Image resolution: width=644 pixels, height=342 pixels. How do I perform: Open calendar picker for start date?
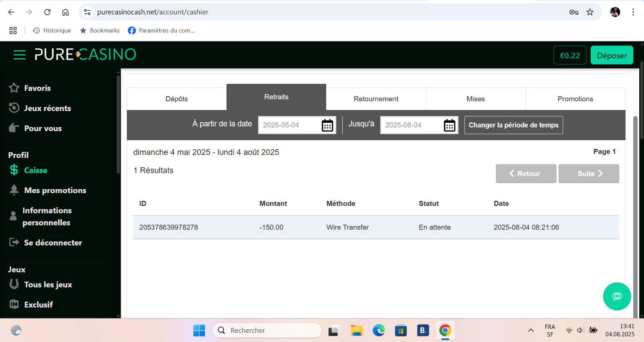(327, 125)
